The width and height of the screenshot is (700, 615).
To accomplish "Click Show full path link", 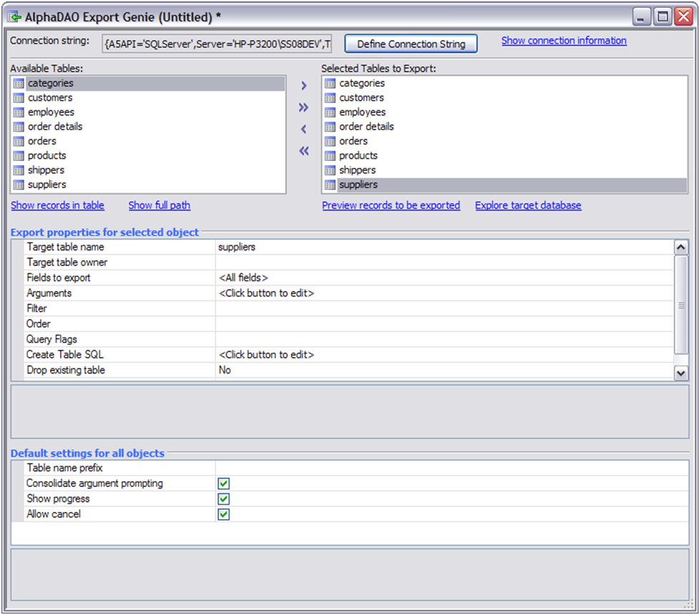I will tap(159, 205).
